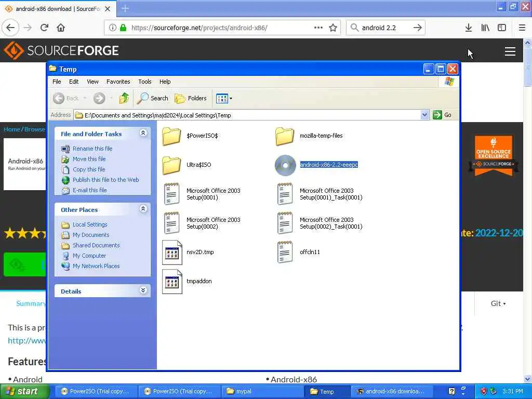532x399 pixels.
Task: Go to Local Settings in Other Places
Action: pos(89,224)
